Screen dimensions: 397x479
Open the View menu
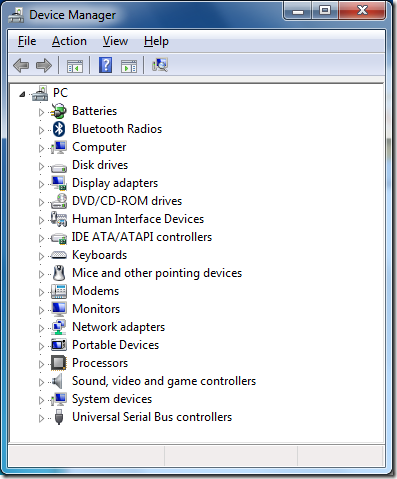115,41
